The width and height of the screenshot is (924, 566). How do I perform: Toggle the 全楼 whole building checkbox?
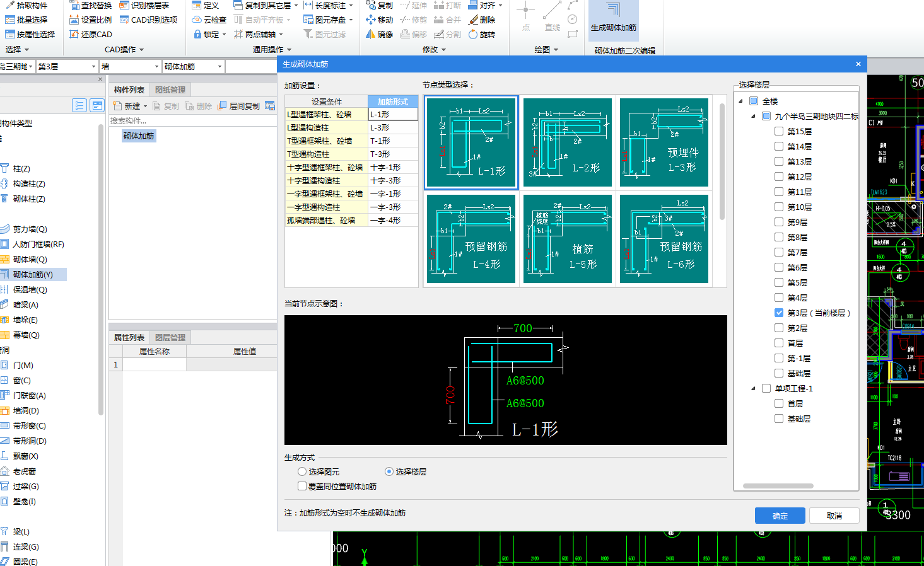[x=754, y=101]
